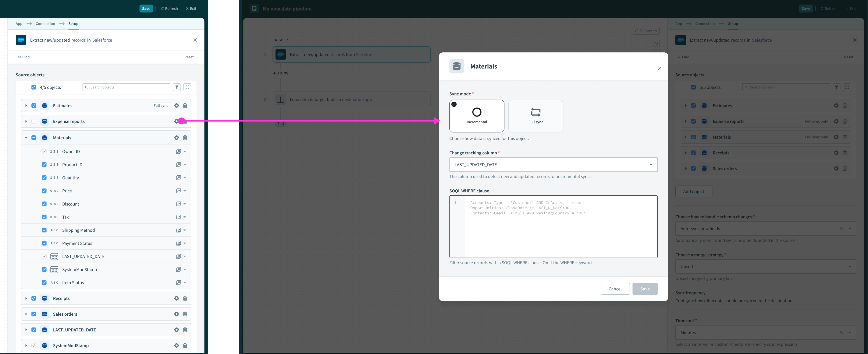Screen dimensions: 868x354
Task: Expand the Estimates object row
Action: pos(26,106)
